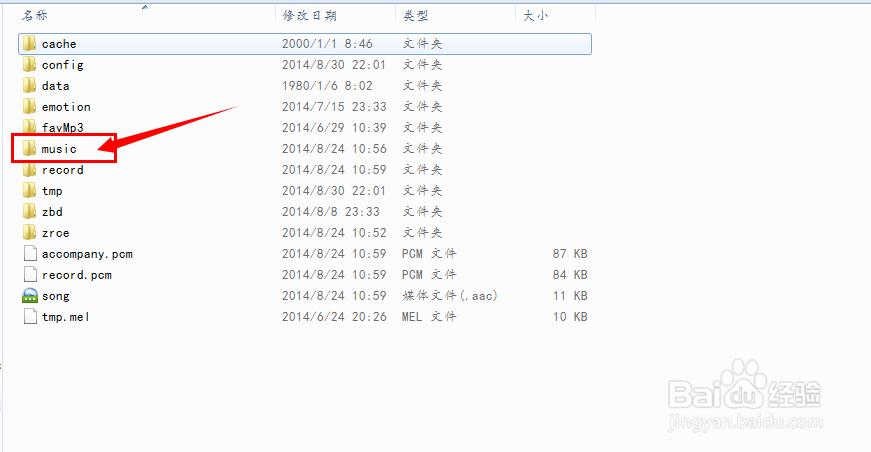The height and width of the screenshot is (452, 871).
Task: Click the 87 KB size cell
Action: pos(570,254)
